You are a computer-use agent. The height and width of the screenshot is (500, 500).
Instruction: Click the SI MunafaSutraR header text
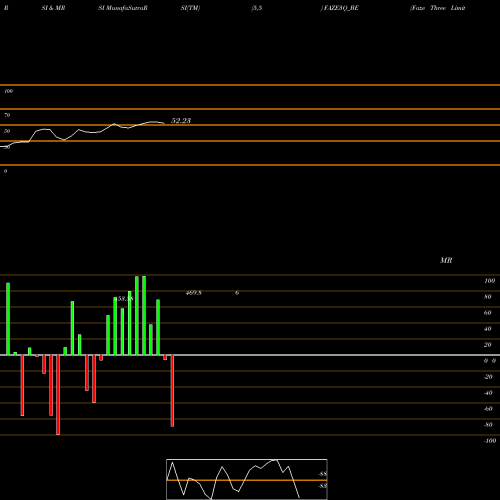point(123,8)
